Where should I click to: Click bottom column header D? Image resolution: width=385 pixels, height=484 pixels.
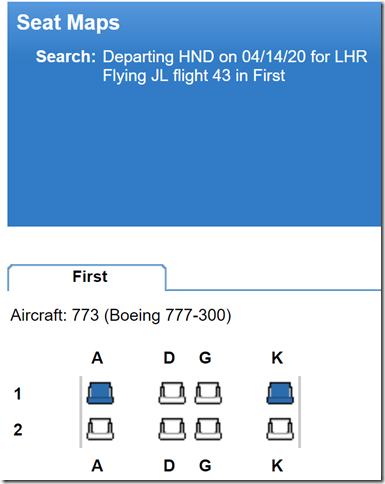tap(169, 466)
